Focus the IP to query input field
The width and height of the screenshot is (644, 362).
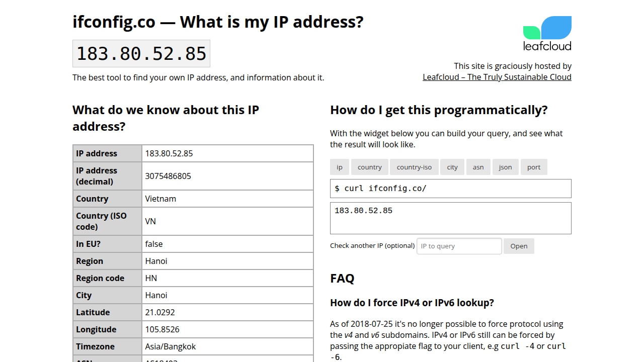coord(459,246)
